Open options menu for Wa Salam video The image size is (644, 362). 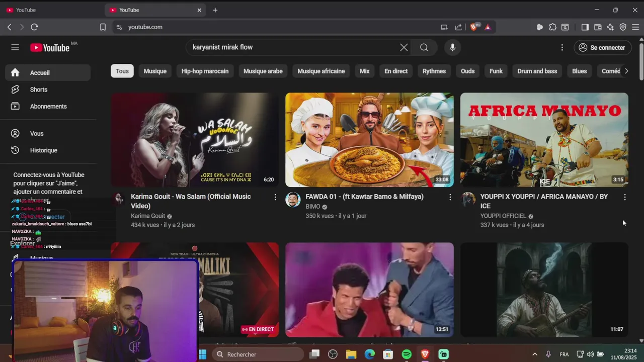point(275,198)
